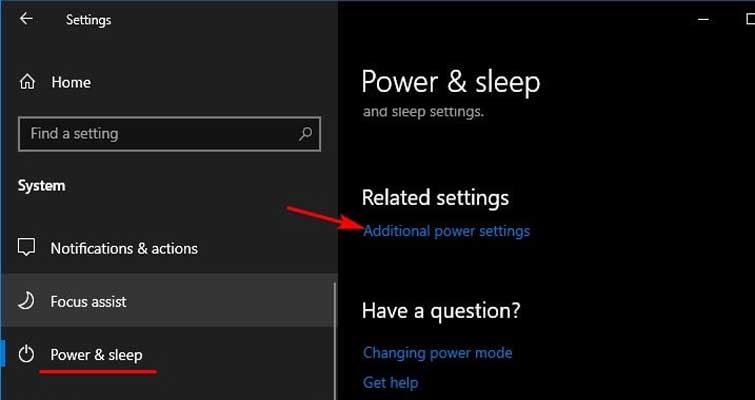Click inside the Find a setting box
755x400 pixels.
[169, 134]
